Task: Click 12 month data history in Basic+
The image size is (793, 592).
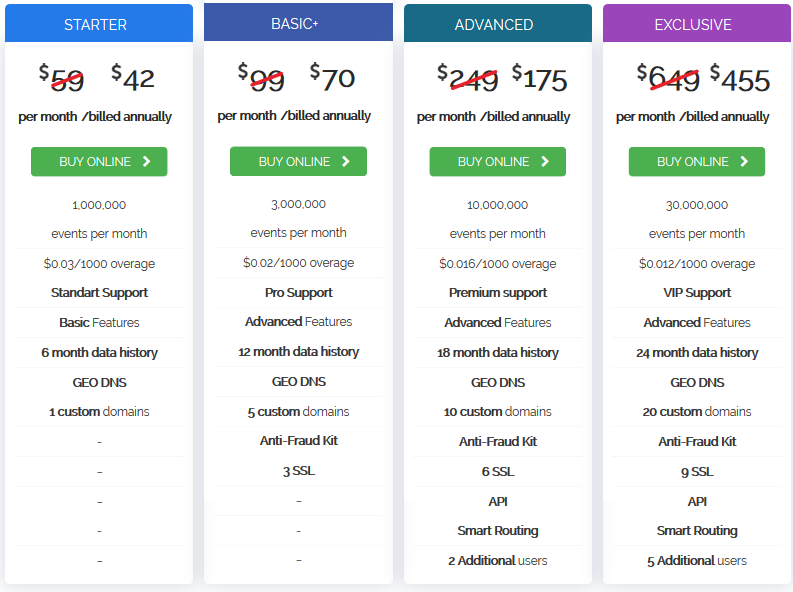Action: point(298,352)
